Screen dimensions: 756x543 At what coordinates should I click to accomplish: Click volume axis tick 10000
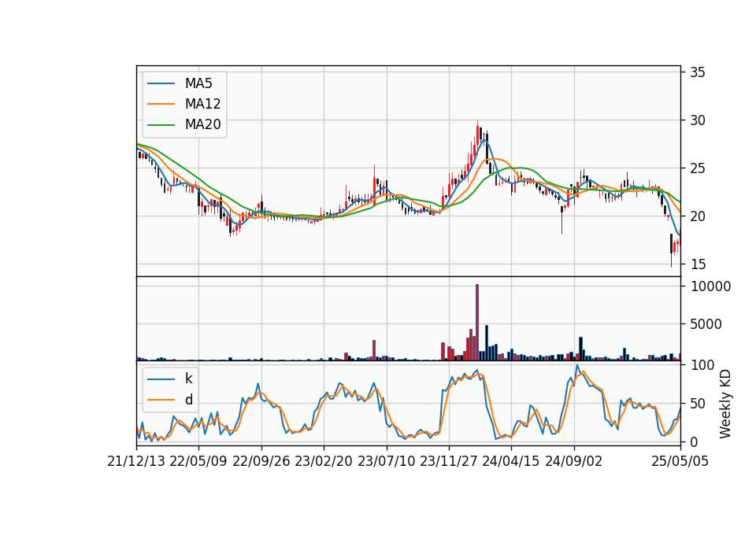[x=710, y=286]
